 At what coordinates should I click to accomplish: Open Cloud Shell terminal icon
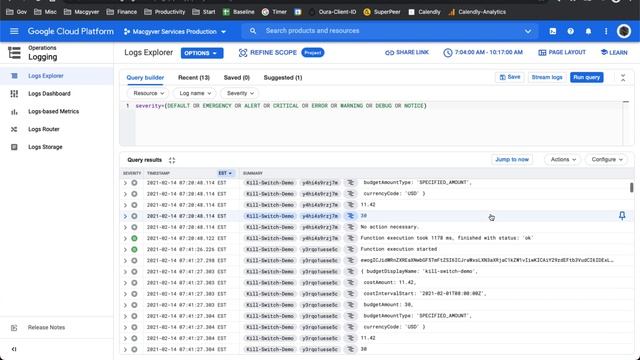tap(553, 31)
